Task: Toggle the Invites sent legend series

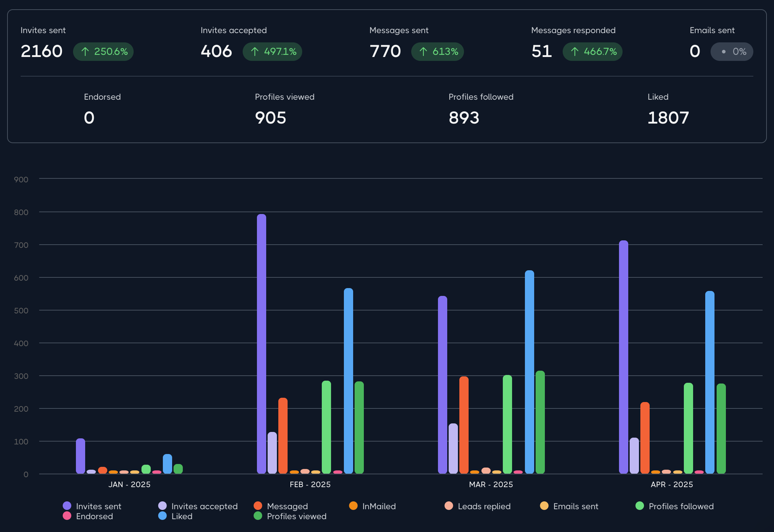Action: pyautogui.click(x=92, y=506)
